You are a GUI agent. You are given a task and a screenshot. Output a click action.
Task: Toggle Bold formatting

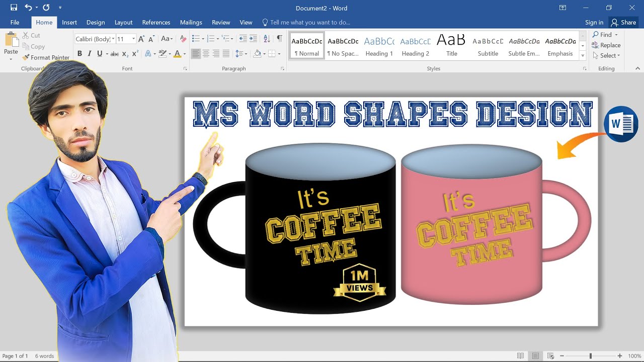click(79, 54)
